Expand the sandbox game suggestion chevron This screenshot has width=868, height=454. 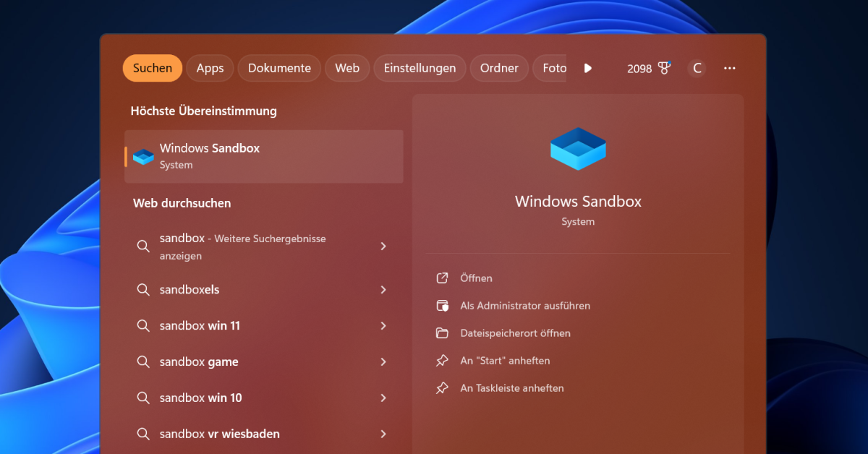(383, 362)
